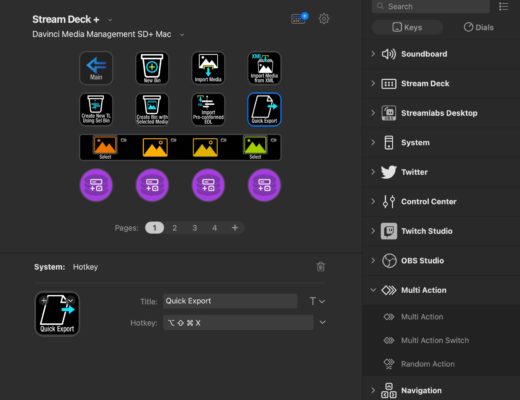This screenshot has height=400, width=520.
Task: Expand the Streamlabs Desktop category
Action: click(x=373, y=113)
